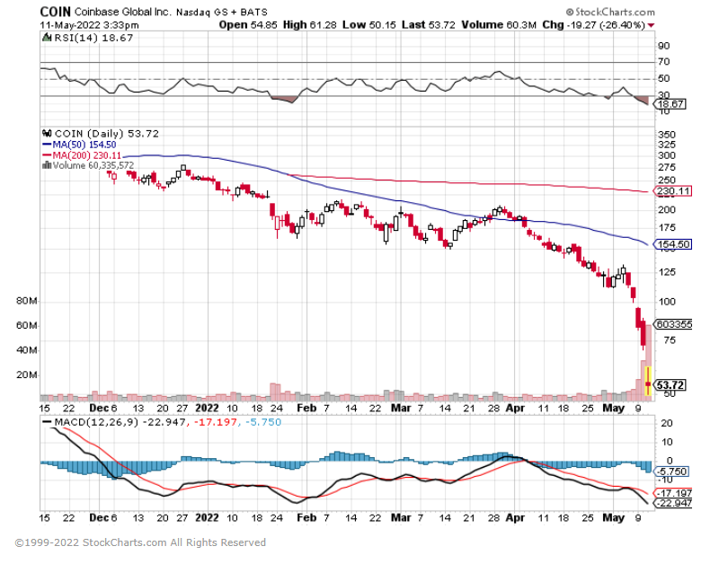This screenshot has width=728, height=564.
Task: Click the 60M label on volume axis
Action: tap(26, 326)
